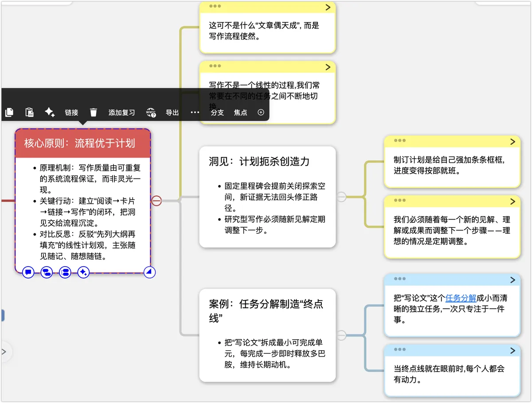The height and width of the screenshot is (403, 532).
Task: Collapse the 计划扼杀创造力 node's children
Action: pyautogui.click(x=341, y=197)
